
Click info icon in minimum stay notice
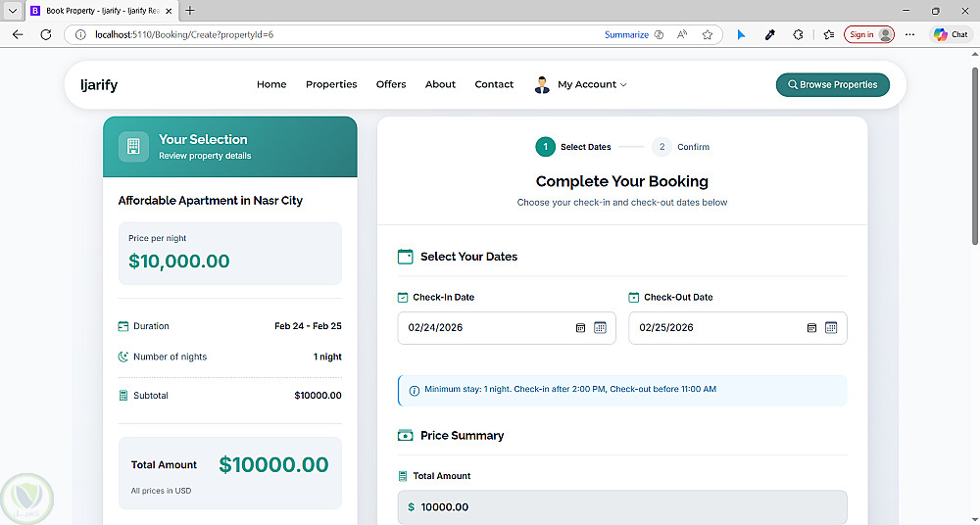point(414,391)
